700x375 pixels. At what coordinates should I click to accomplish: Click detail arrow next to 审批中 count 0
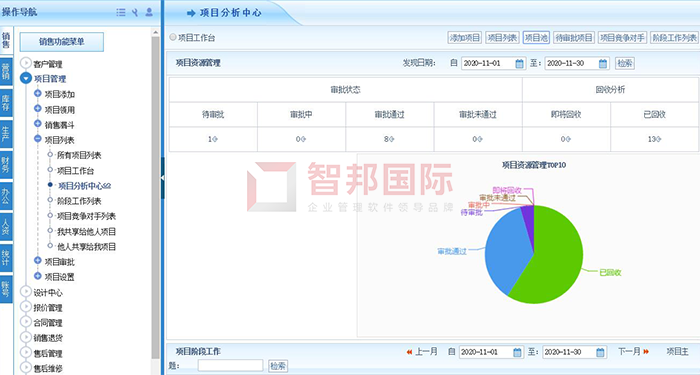304,139
